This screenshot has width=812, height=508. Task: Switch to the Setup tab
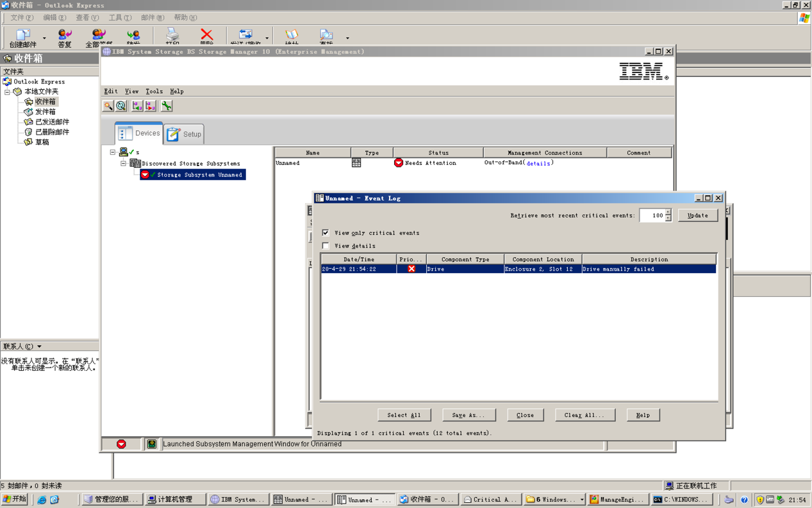click(x=185, y=134)
